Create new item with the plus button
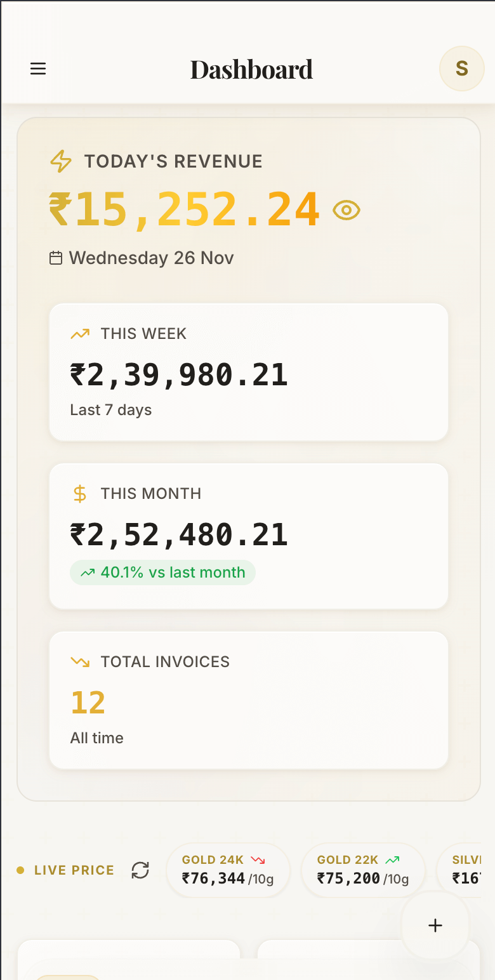Image resolution: width=495 pixels, height=980 pixels. [x=435, y=925]
